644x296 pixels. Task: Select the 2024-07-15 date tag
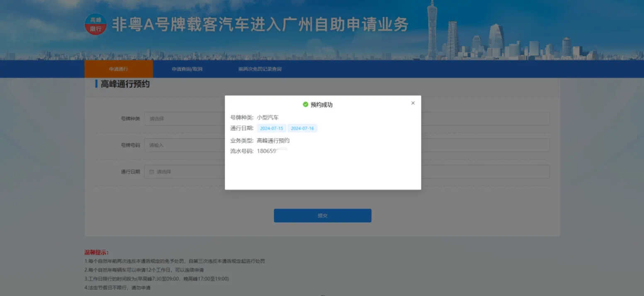(x=272, y=128)
